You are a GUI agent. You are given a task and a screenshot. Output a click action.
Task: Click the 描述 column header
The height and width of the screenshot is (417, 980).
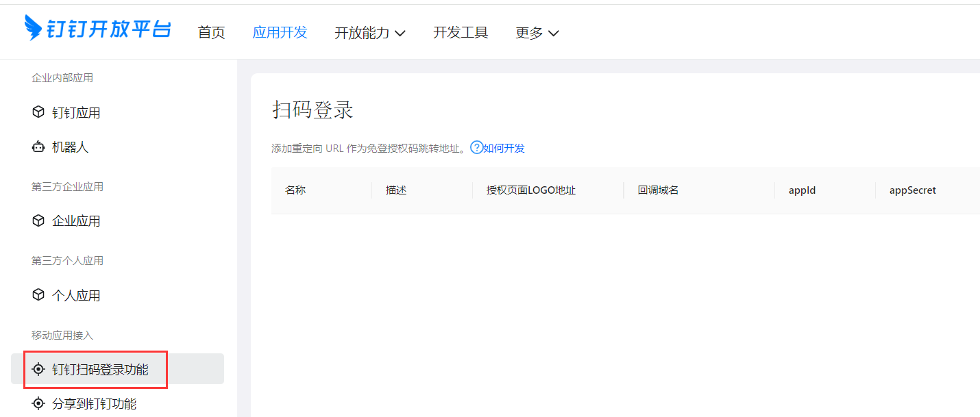[x=396, y=190]
